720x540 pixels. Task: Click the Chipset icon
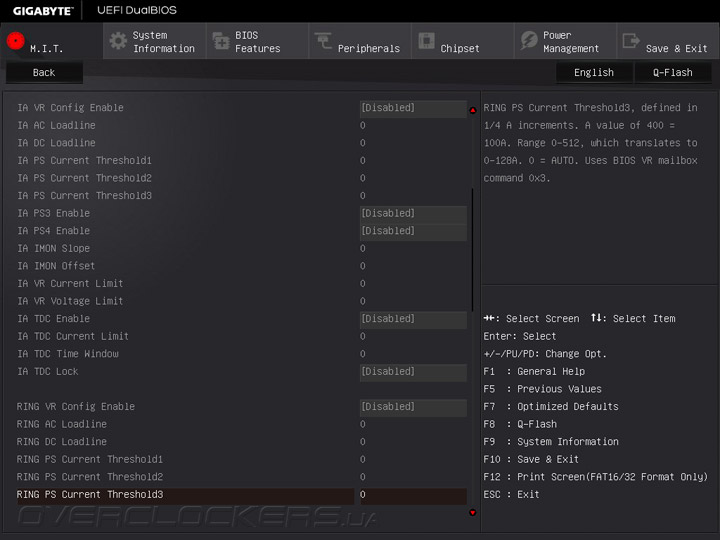click(x=426, y=41)
